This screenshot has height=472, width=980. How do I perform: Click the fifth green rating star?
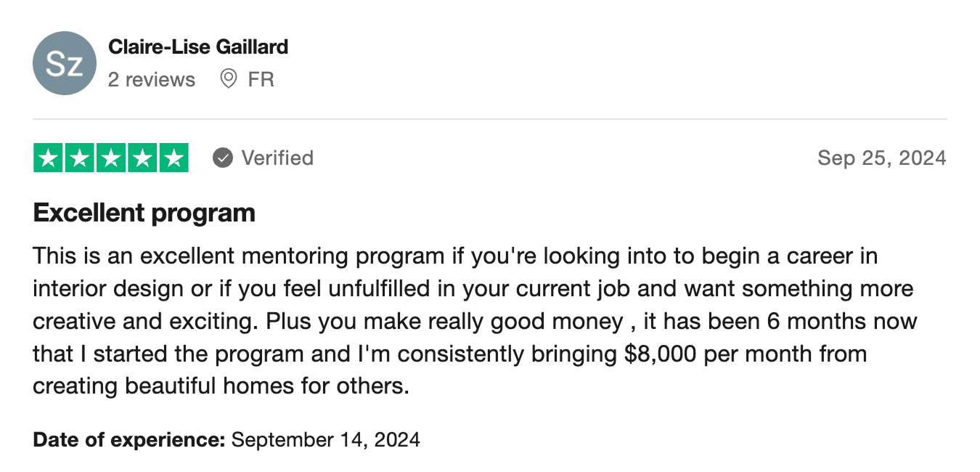173,158
